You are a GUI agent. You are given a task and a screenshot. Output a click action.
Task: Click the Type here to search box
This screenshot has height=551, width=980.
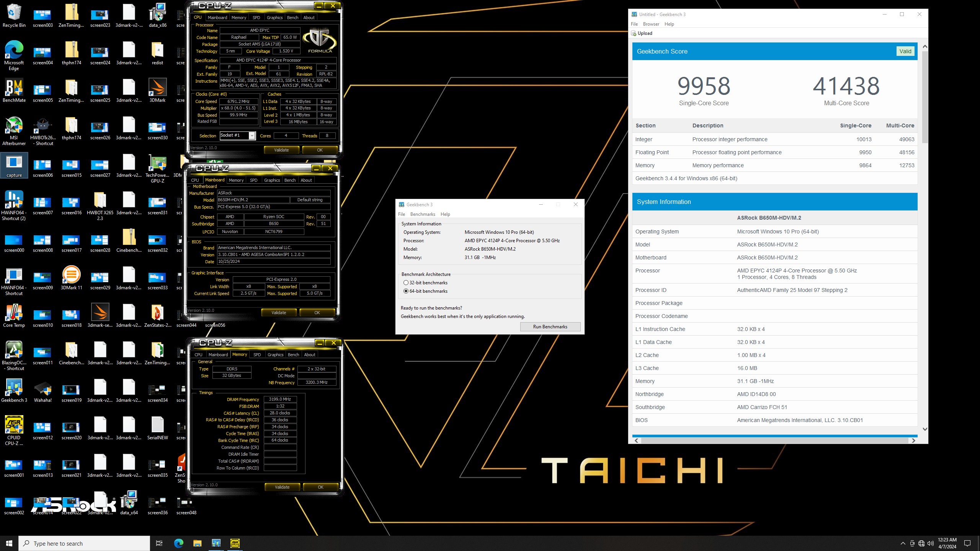tap(84, 543)
